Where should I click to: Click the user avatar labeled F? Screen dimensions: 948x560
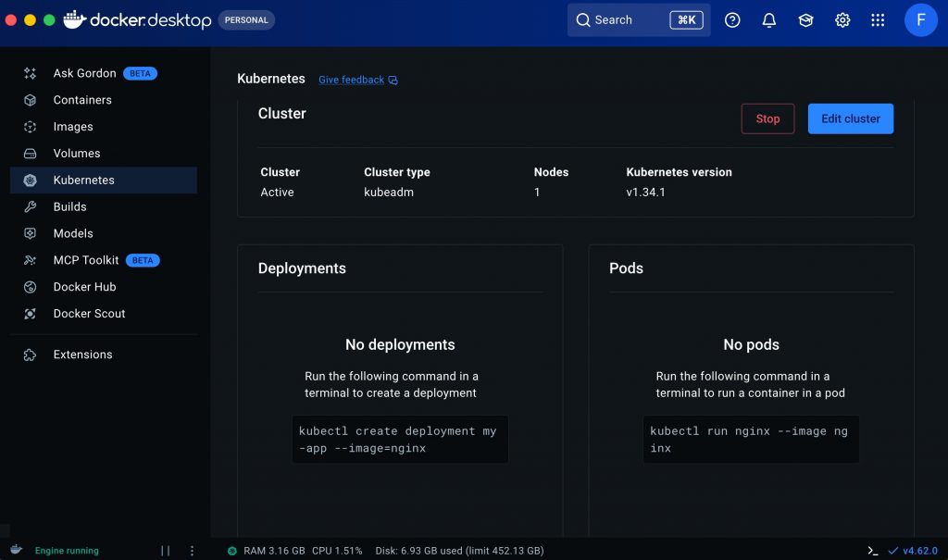(920, 20)
